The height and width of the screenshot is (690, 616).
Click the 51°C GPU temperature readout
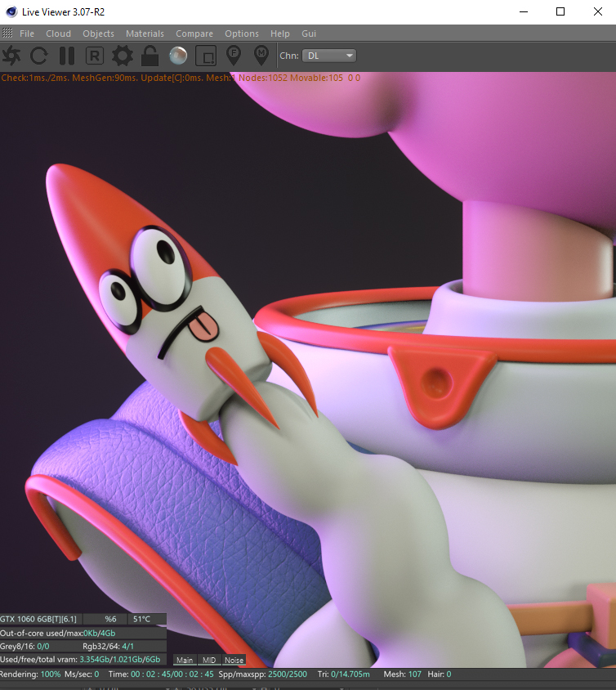pos(141,619)
